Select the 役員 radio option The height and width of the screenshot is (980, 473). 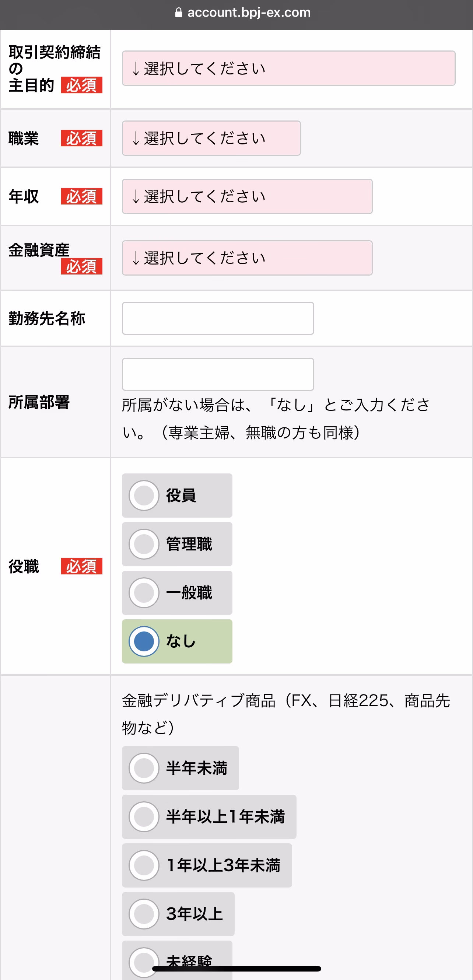(177, 496)
